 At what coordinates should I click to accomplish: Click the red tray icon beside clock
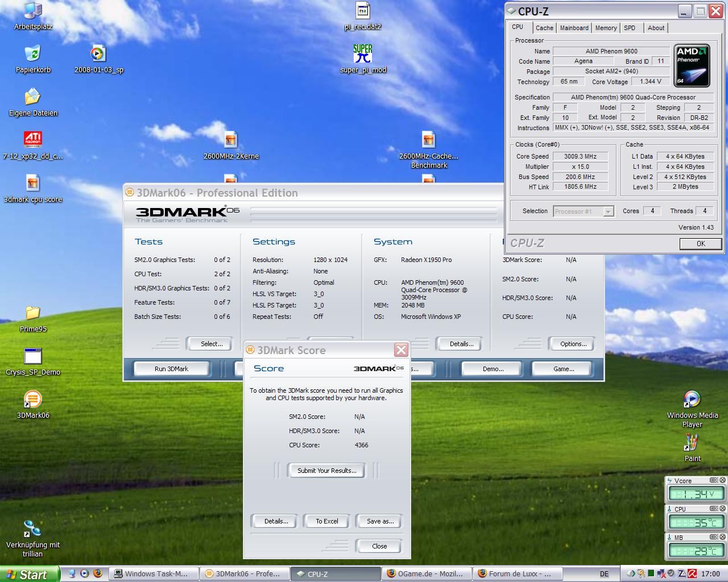(x=692, y=573)
